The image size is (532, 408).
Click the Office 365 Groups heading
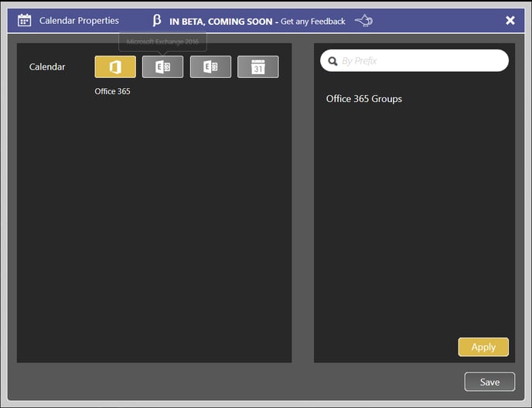[364, 99]
